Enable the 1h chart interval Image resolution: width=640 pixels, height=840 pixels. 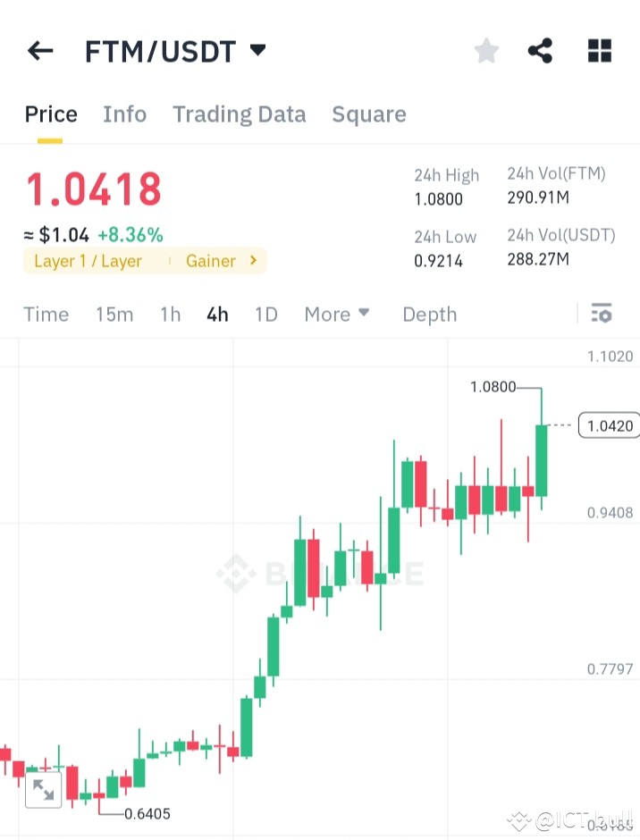coord(170,314)
